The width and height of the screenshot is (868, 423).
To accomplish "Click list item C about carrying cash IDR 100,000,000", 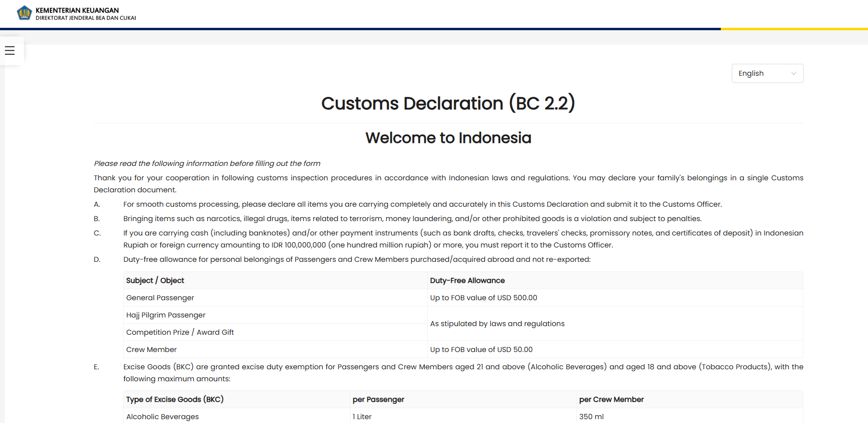I will coord(463,239).
